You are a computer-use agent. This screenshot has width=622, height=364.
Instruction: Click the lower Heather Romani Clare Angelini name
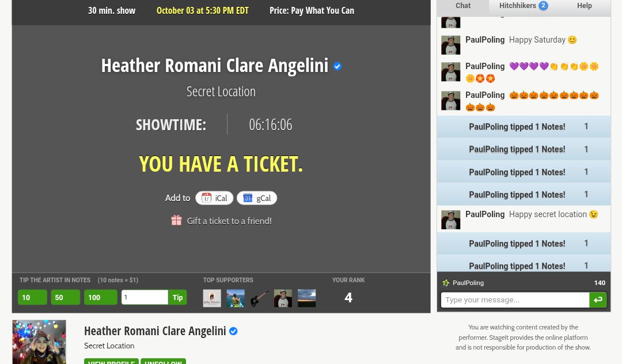(x=155, y=331)
